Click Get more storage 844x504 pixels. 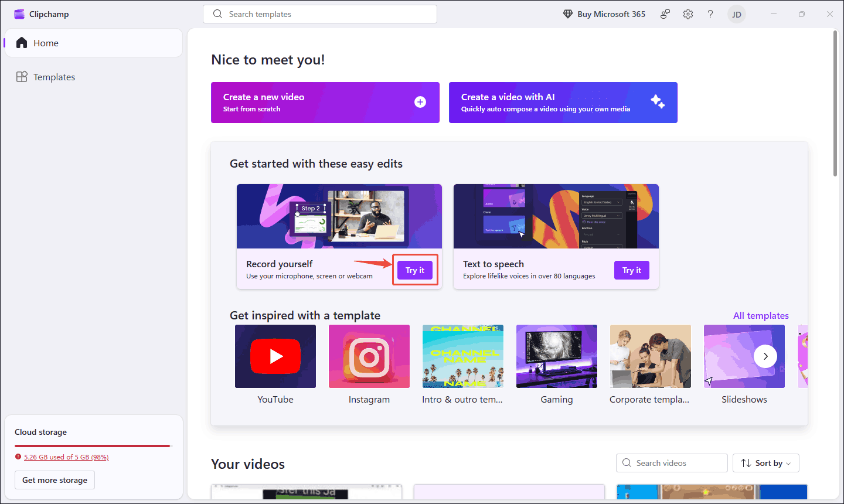point(54,479)
